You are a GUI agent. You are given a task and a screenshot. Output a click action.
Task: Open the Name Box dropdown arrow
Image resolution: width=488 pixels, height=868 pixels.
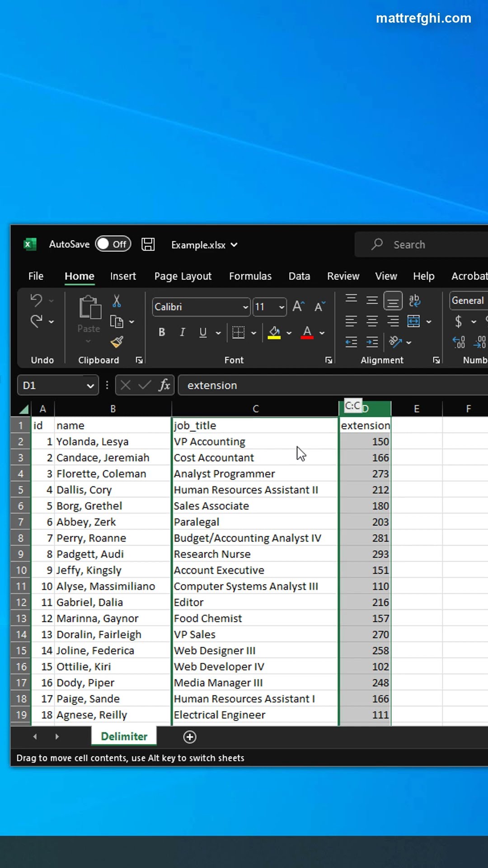[90, 386]
